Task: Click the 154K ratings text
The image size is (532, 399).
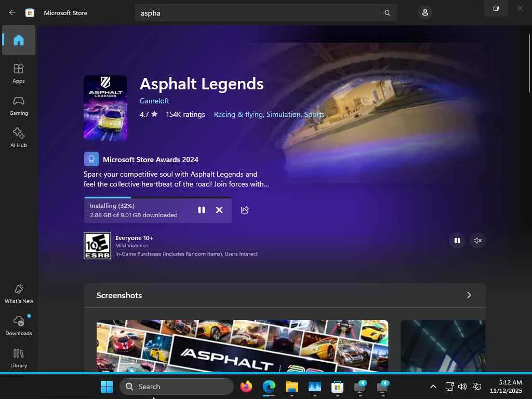Action: 185,114
